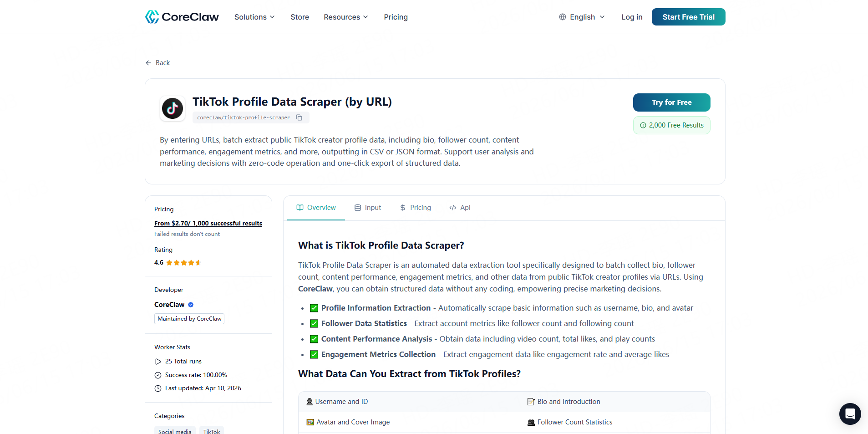The image size is (868, 434).
Task: Switch to the Api tab
Action: pyautogui.click(x=460, y=208)
